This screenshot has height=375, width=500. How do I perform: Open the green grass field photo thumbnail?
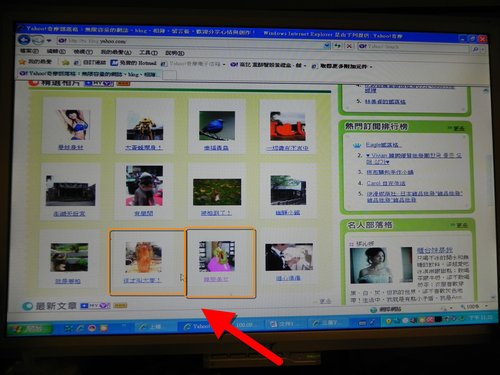click(217, 192)
